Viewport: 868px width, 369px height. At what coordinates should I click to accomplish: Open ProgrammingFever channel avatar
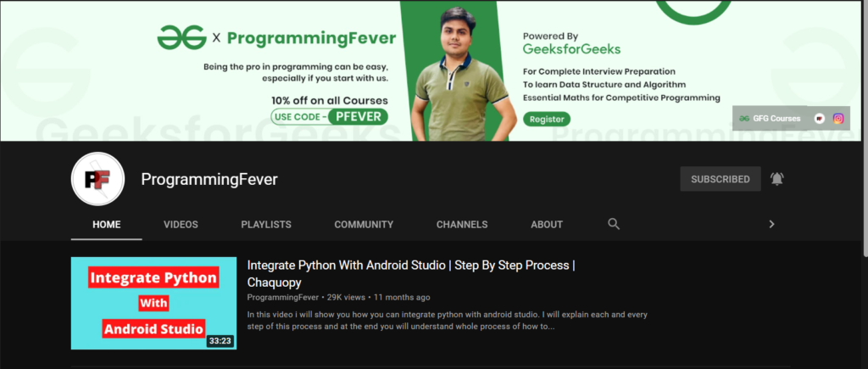pyautogui.click(x=98, y=179)
